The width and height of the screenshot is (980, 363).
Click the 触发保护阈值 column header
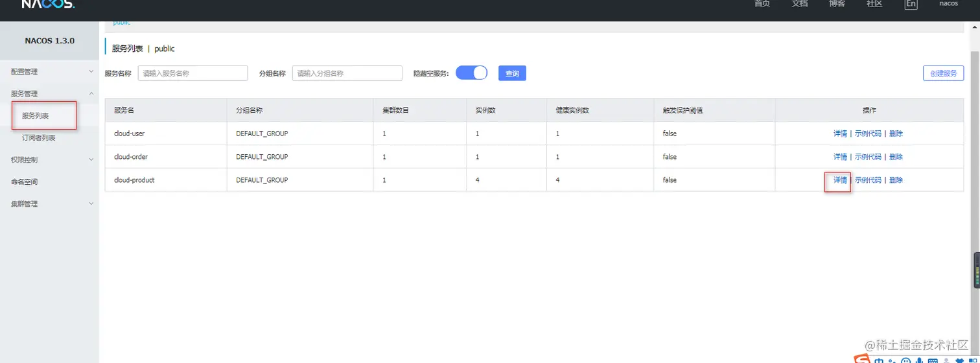(714, 110)
